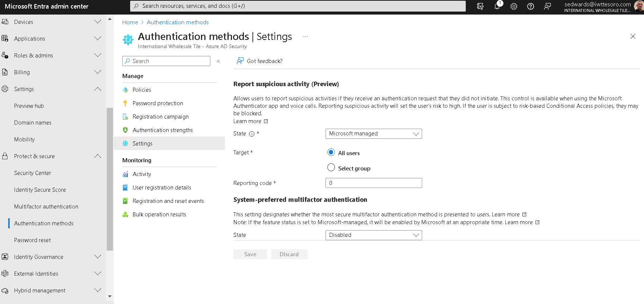Open the System-preferred MFA State dropdown
Image resolution: width=644 pixels, height=304 pixels.
[374, 235]
